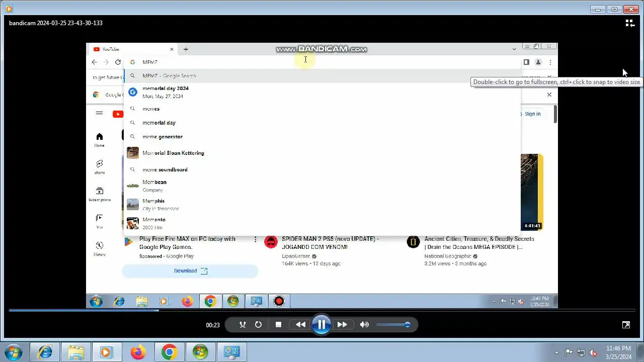
Task: Click the muted volume icon in the host tray
Action: pyautogui.click(x=594, y=352)
